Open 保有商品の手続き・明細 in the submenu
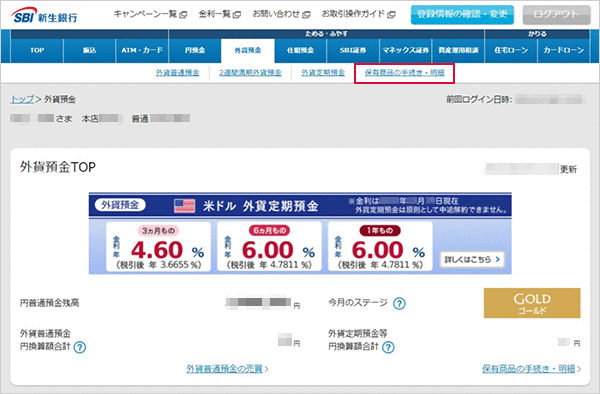The height and width of the screenshot is (394, 600). [x=404, y=73]
